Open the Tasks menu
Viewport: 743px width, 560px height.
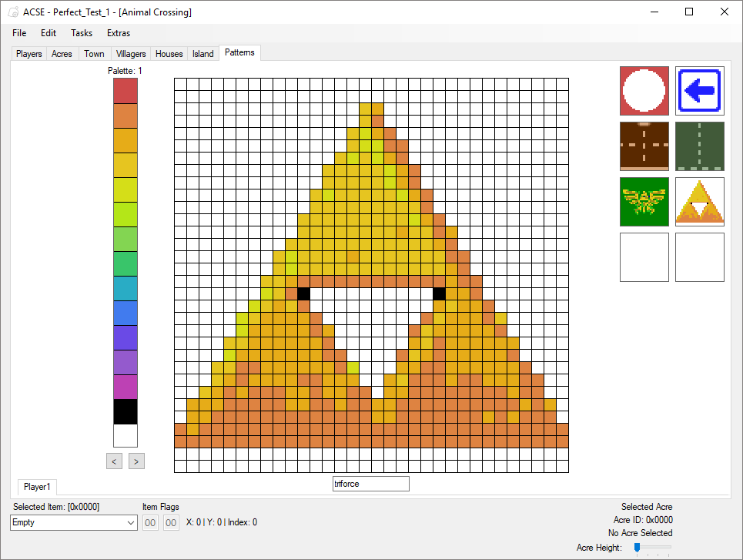[x=82, y=32]
